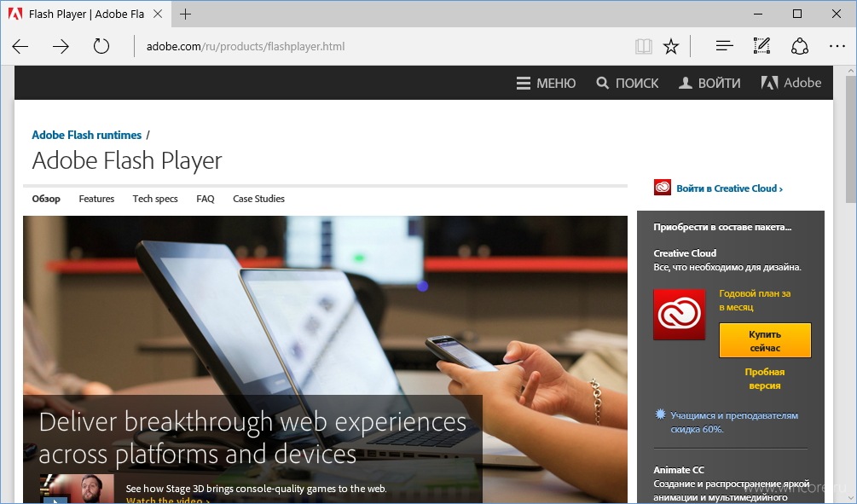Image resolution: width=857 pixels, height=504 pixels.
Task: Switch to the Tech specs tab
Action: [155, 199]
